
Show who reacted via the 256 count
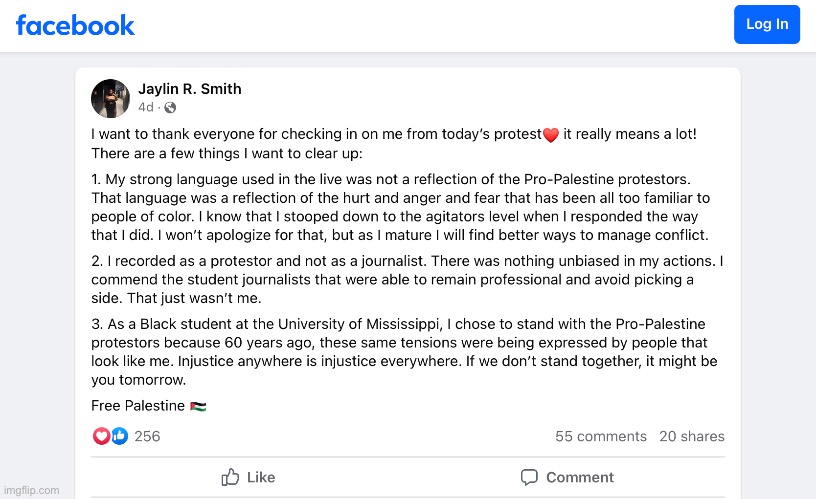[147, 436]
